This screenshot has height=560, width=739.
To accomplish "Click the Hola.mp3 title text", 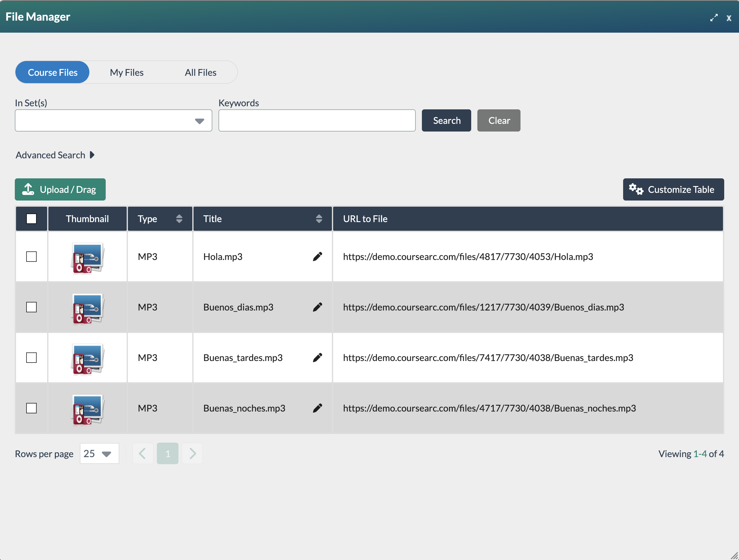I will (x=223, y=257).
